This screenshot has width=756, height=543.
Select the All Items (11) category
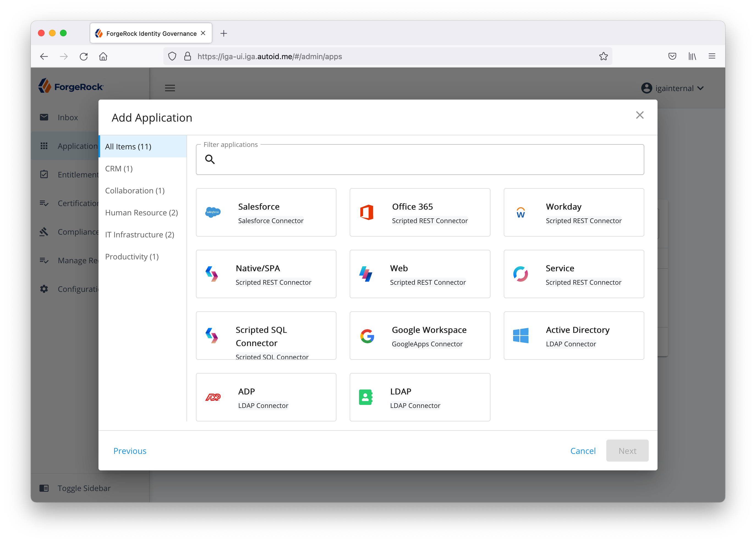tap(128, 147)
